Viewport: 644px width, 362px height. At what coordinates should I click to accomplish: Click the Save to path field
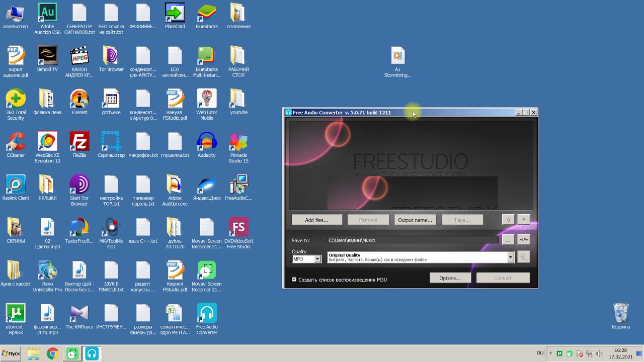pyautogui.click(x=413, y=240)
